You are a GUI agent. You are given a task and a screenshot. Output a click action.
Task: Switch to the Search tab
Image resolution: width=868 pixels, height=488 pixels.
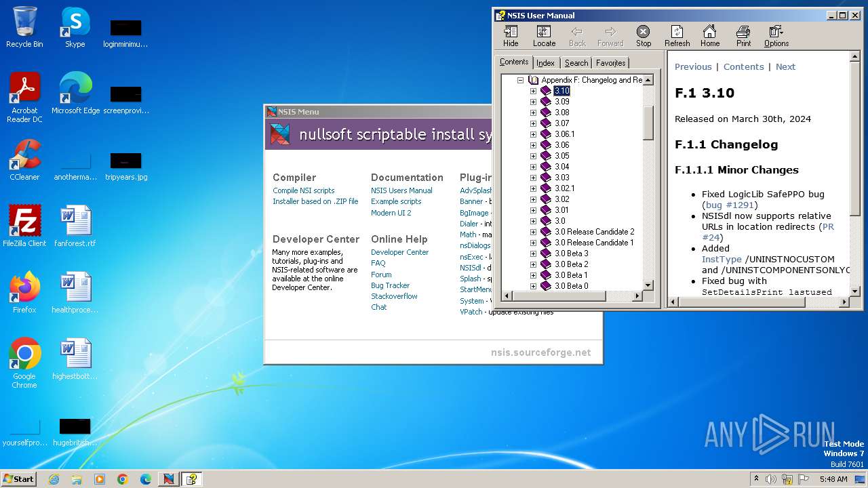(x=576, y=63)
